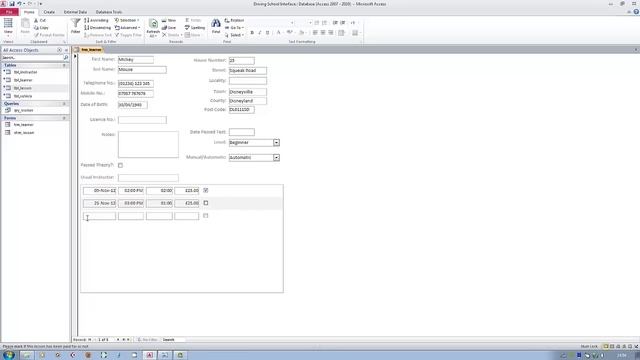Center-align text in ribbon
The width and height of the screenshot is (640, 360).
[x=323, y=33]
